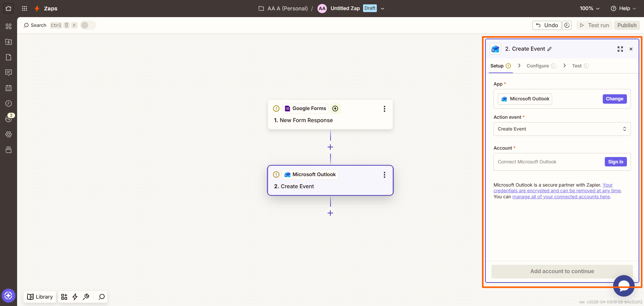Click the Untitled Zap name
The width and height of the screenshot is (644, 306).
tap(345, 8)
